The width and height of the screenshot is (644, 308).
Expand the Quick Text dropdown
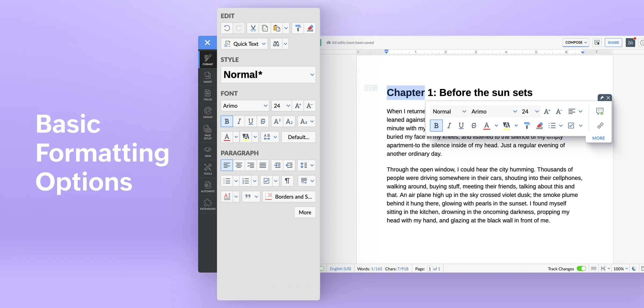(264, 44)
